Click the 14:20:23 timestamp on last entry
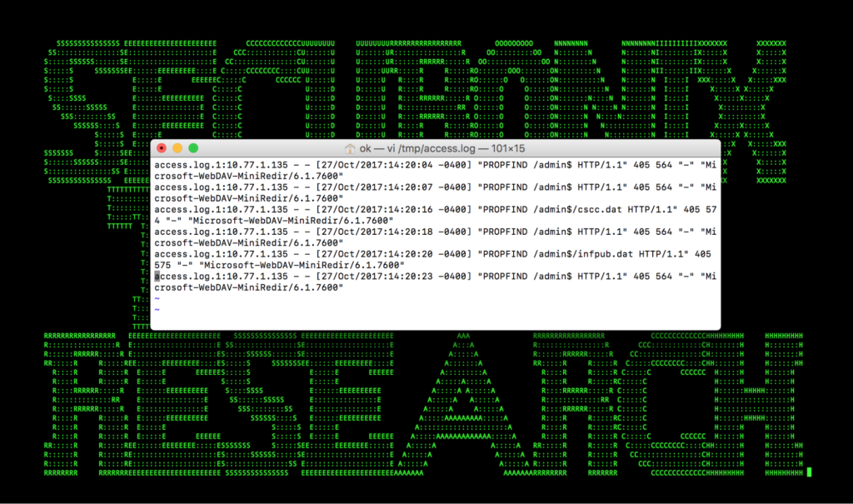Viewport: 853px width, 504px height. tap(411, 277)
